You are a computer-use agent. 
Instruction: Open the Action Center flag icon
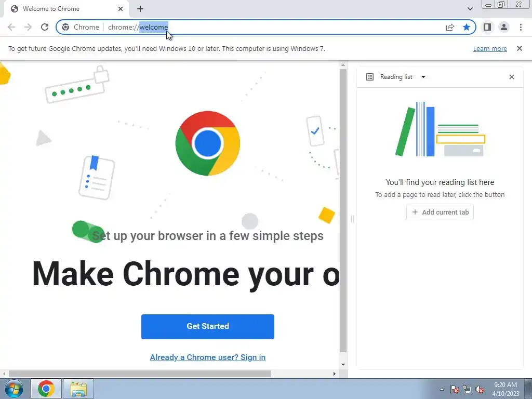[x=455, y=389]
